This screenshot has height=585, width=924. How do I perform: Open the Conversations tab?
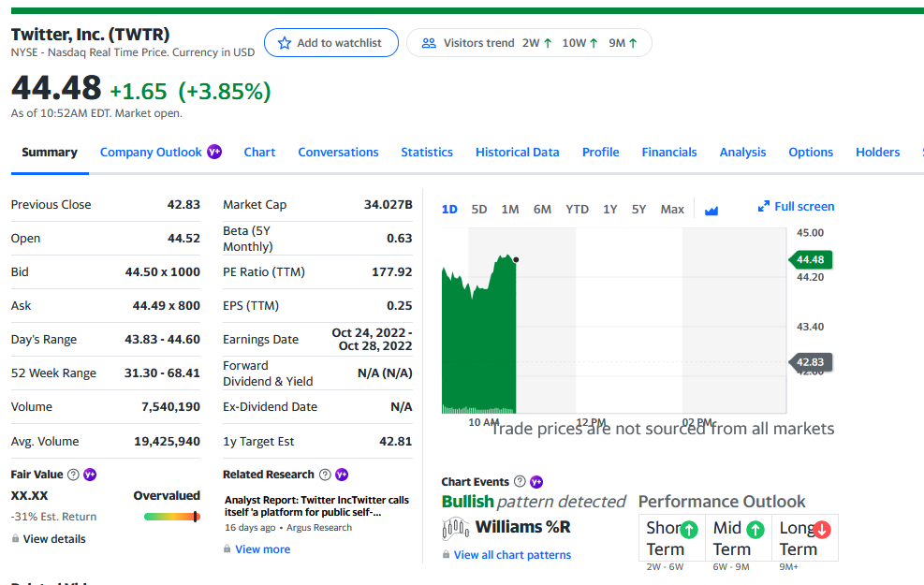coord(338,152)
